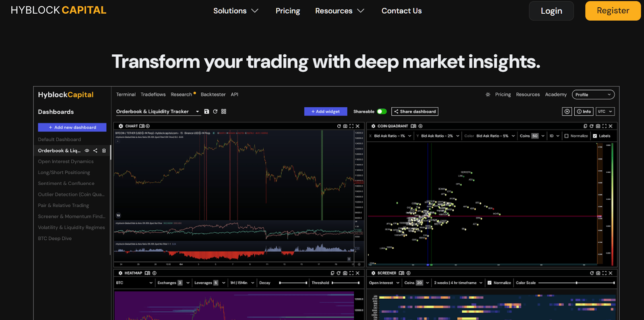Close the SCREENER widget

click(611, 273)
